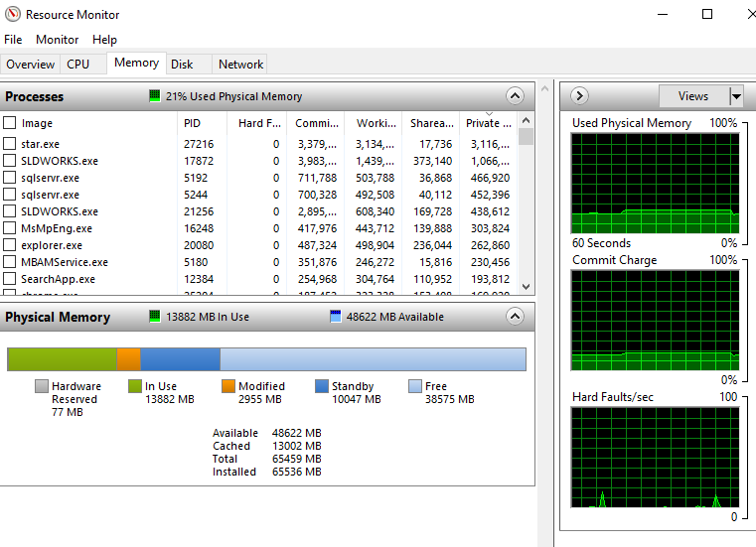The width and height of the screenshot is (756, 547).
Task: Open the Views dropdown arrow
Action: [736, 96]
